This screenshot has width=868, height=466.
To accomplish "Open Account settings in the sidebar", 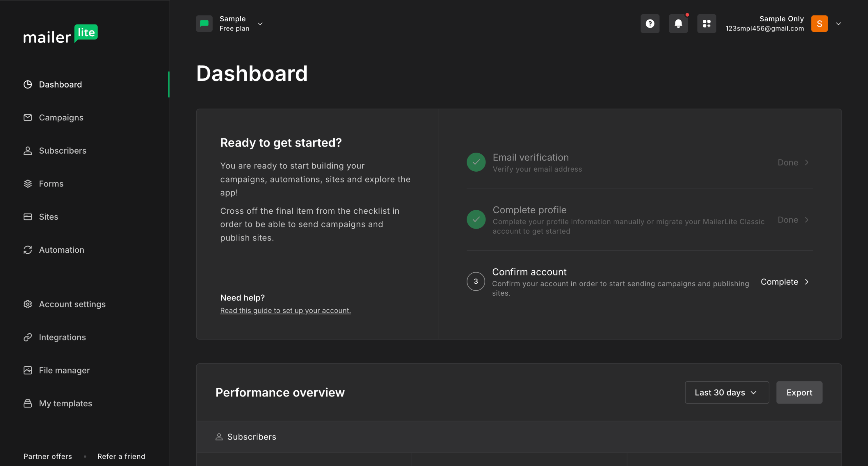I will [x=72, y=304].
